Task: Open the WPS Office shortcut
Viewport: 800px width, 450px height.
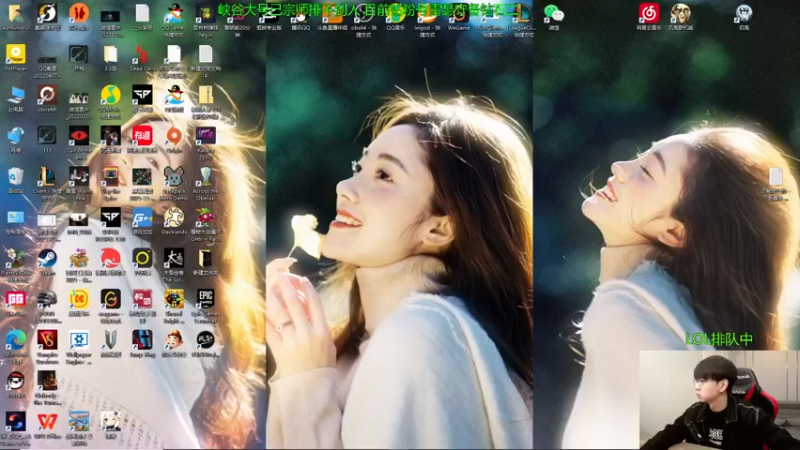Action: click(47, 422)
